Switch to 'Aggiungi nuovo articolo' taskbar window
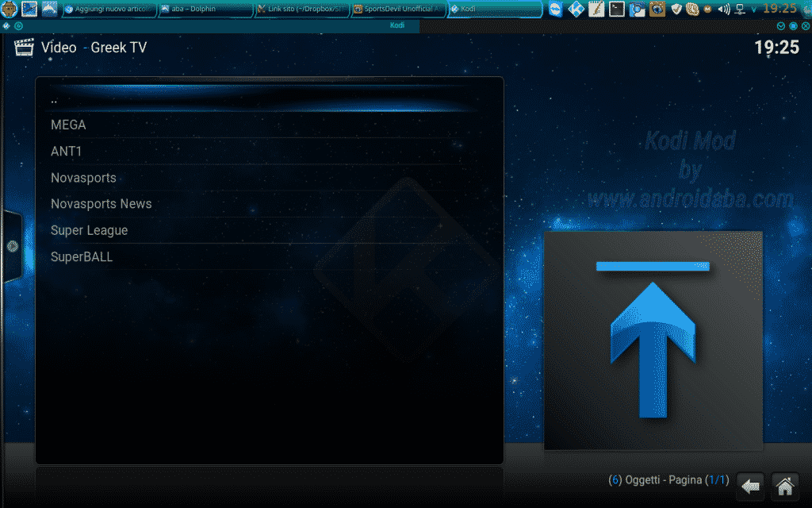Viewport: 812px width, 508px height. tap(109, 9)
